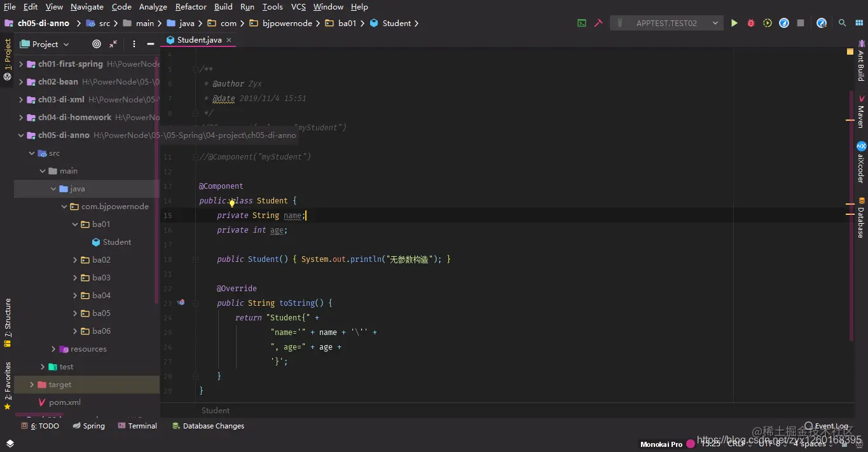Open Project panel options menu dots
868x452 pixels.
[134, 44]
